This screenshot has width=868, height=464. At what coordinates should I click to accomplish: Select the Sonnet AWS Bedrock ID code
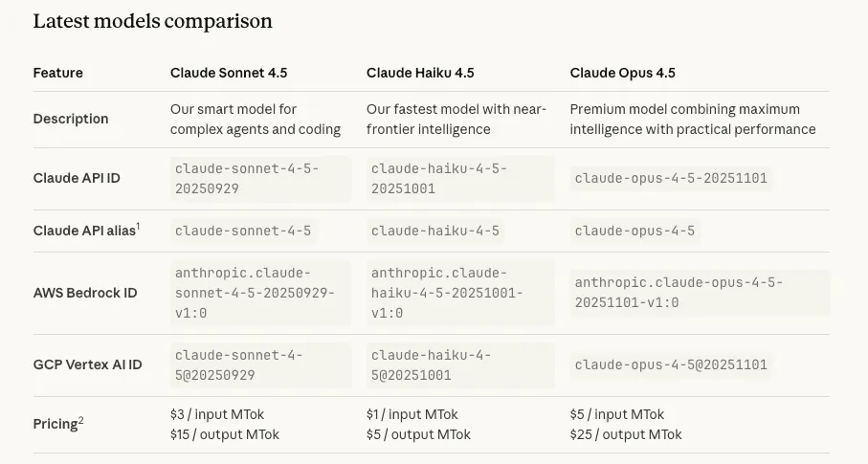point(255,293)
